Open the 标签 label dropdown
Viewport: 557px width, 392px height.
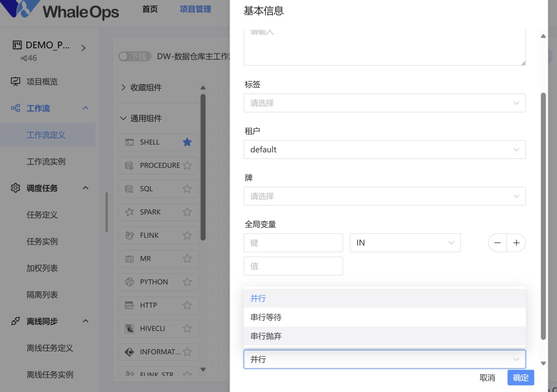click(385, 103)
